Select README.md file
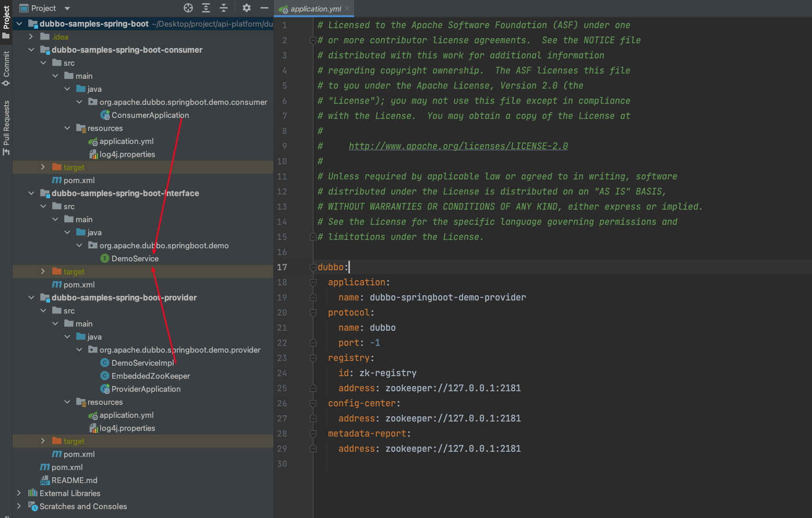The height and width of the screenshot is (518, 812). [75, 480]
